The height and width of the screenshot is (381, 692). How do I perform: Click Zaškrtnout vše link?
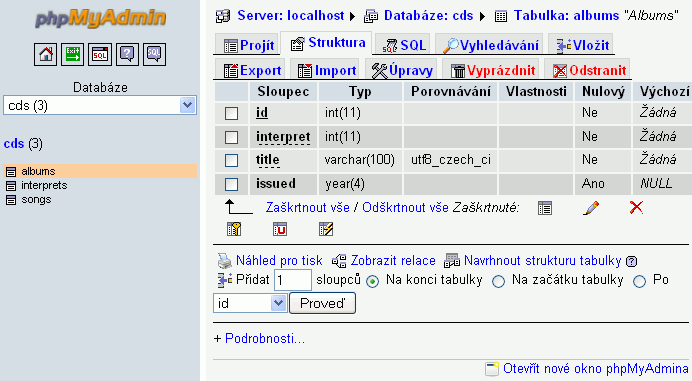coord(307,207)
